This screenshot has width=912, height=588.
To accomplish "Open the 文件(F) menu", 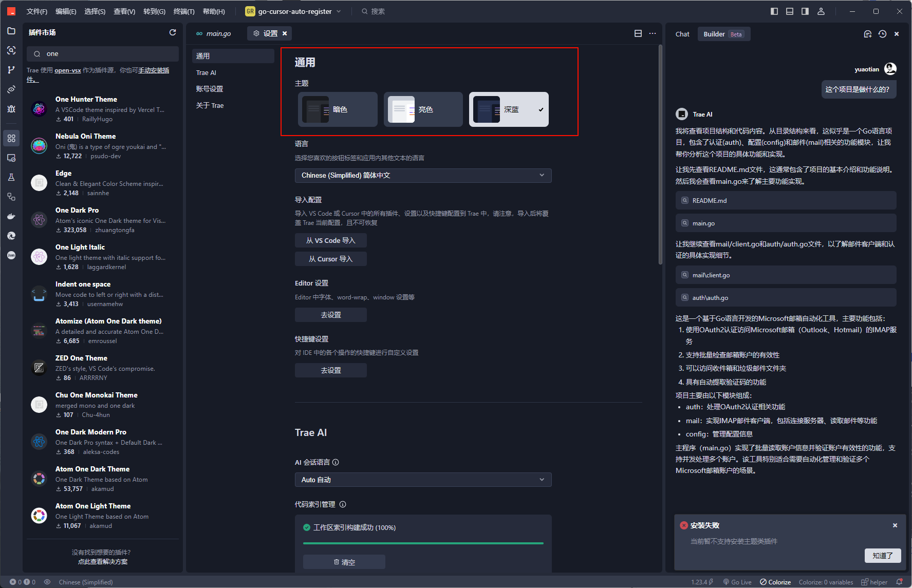I will point(37,11).
